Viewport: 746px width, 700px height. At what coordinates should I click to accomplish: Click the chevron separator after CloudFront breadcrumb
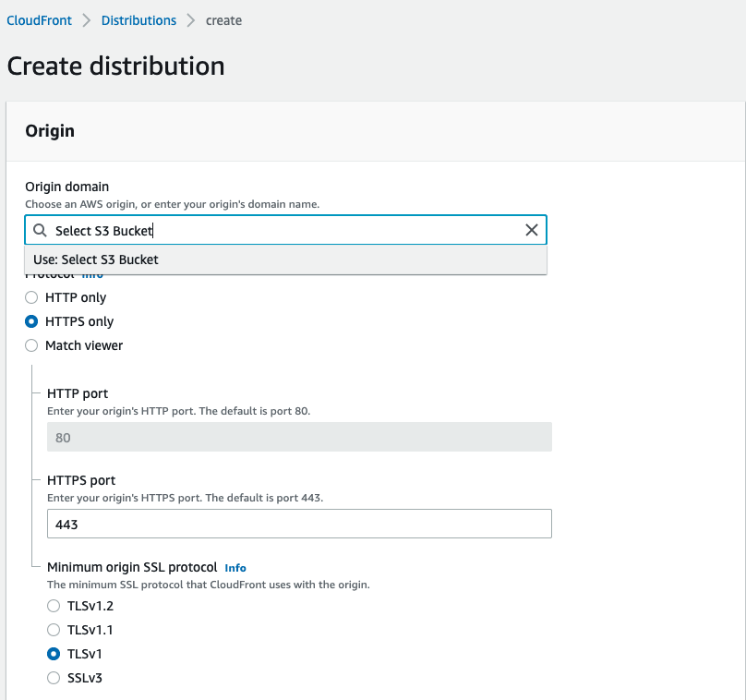coord(87,20)
